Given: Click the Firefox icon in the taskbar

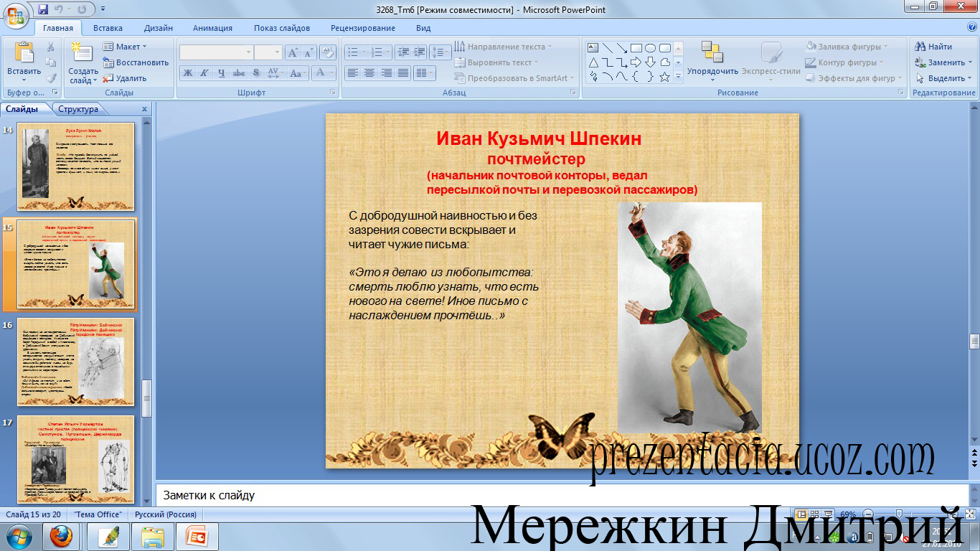Looking at the screenshot, I should tap(60, 536).
